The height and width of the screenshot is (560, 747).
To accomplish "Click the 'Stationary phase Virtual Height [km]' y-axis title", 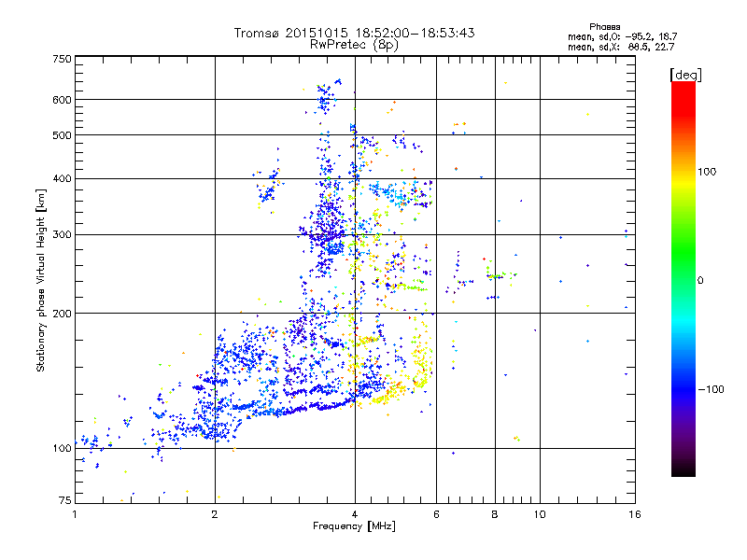I will (x=41, y=280).
